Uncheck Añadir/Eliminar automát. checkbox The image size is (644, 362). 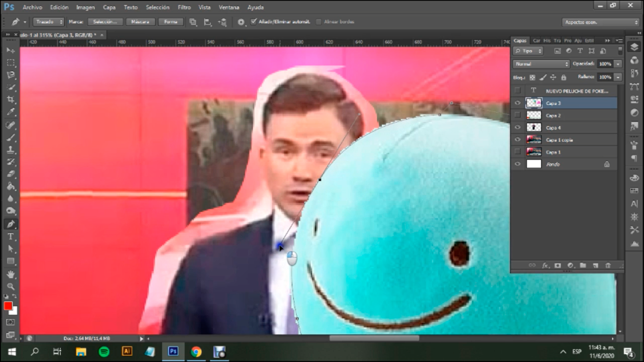coord(254,22)
